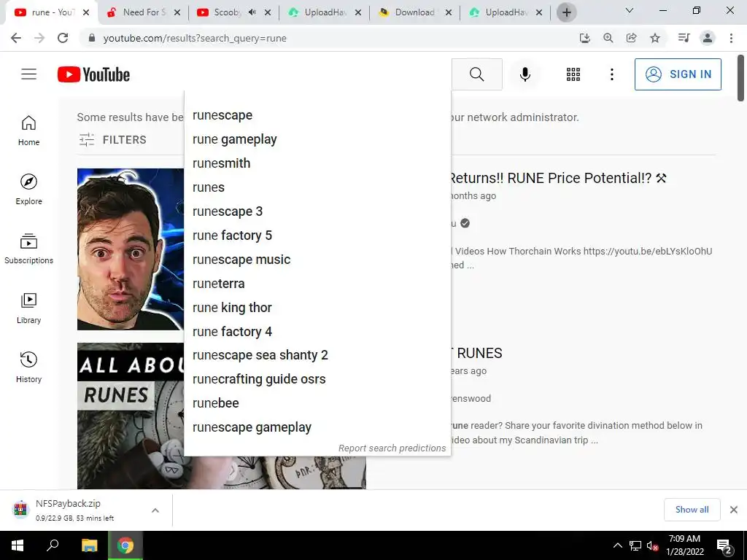747x560 pixels.
Task: Open the Chrome profile avatar
Action: 708,38
